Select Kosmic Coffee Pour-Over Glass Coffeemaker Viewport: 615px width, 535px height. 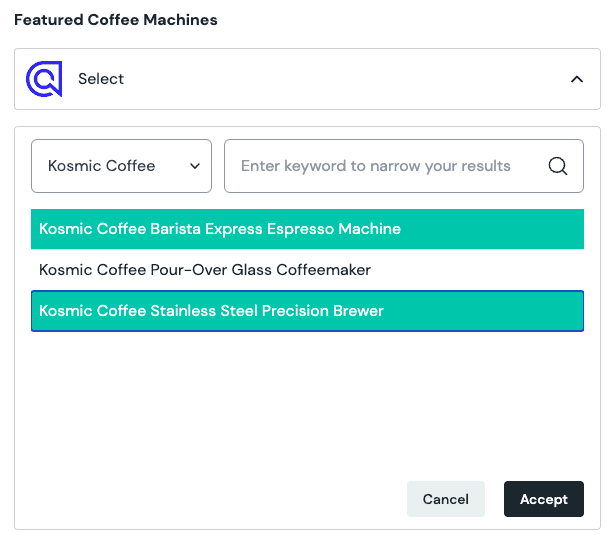click(308, 270)
